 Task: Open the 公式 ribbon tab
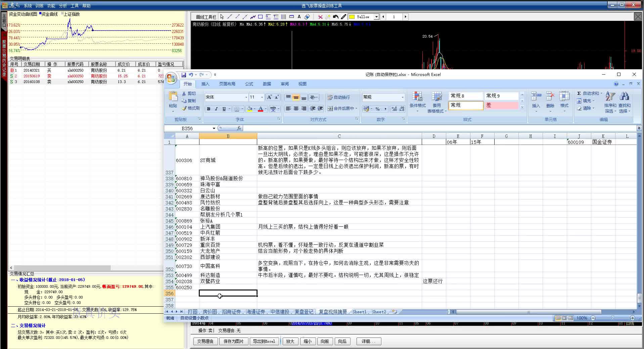pyautogui.click(x=249, y=84)
